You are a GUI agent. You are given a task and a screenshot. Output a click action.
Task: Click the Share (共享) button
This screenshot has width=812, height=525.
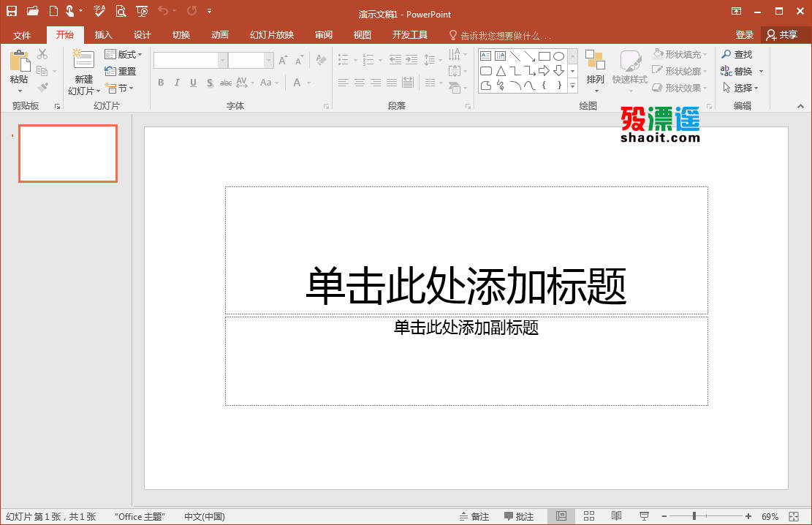coord(782,34)
